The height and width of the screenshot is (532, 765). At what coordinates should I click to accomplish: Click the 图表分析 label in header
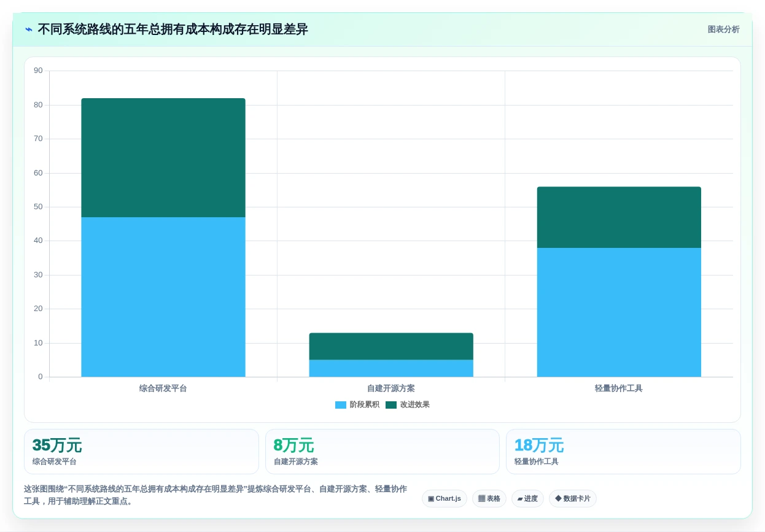[723, 29]
